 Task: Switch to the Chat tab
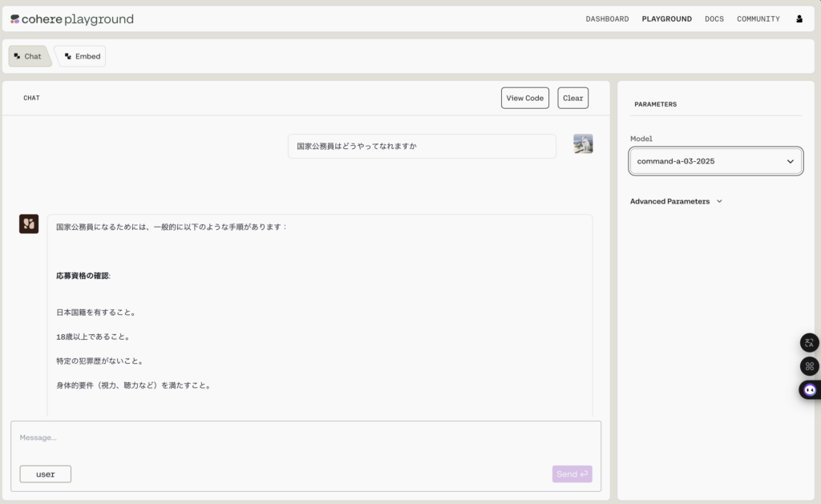[28, 56]
